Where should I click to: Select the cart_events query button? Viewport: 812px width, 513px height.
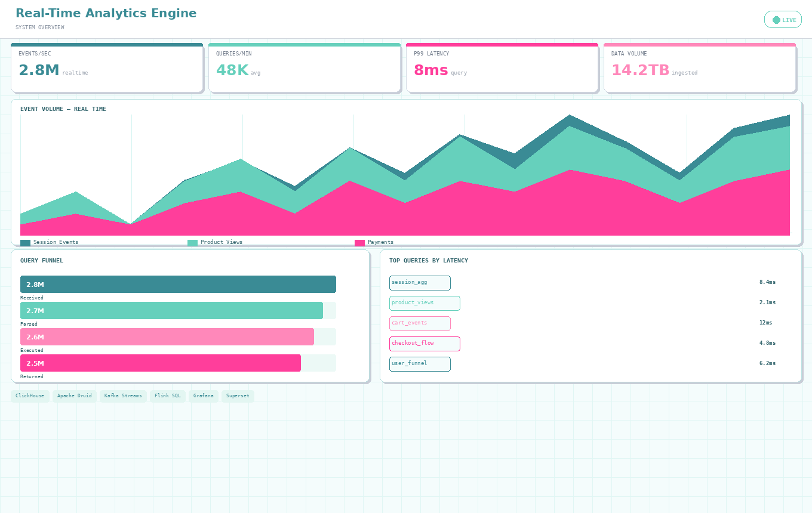pyautogui.click(x=420, y=323)
